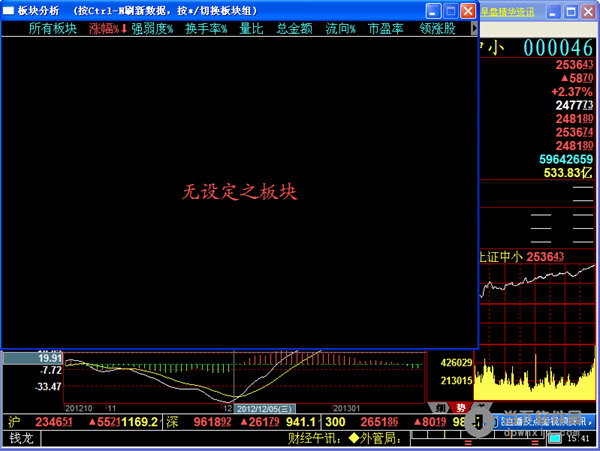Image resolution: width=600 pixels, height=451 pixels.
Task: Click the 上证中小 253643 chart label
Action: [x=521, y=257]
